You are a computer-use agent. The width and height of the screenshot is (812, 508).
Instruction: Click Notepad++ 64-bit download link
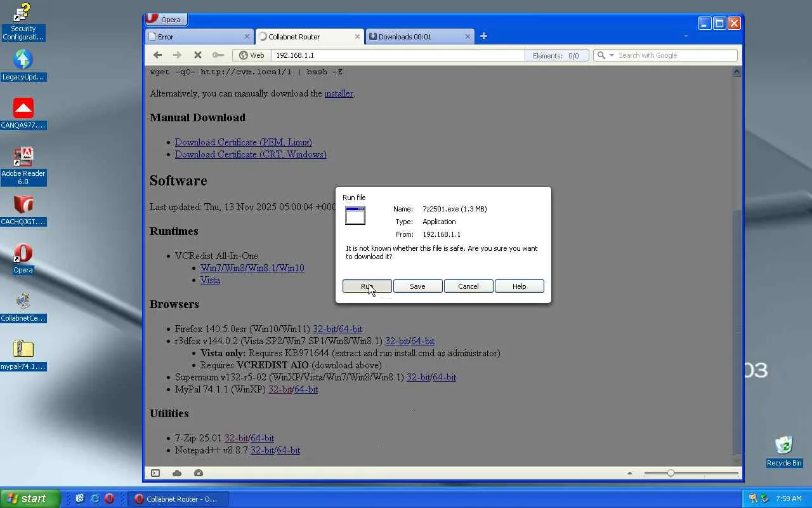coord(288,450)
